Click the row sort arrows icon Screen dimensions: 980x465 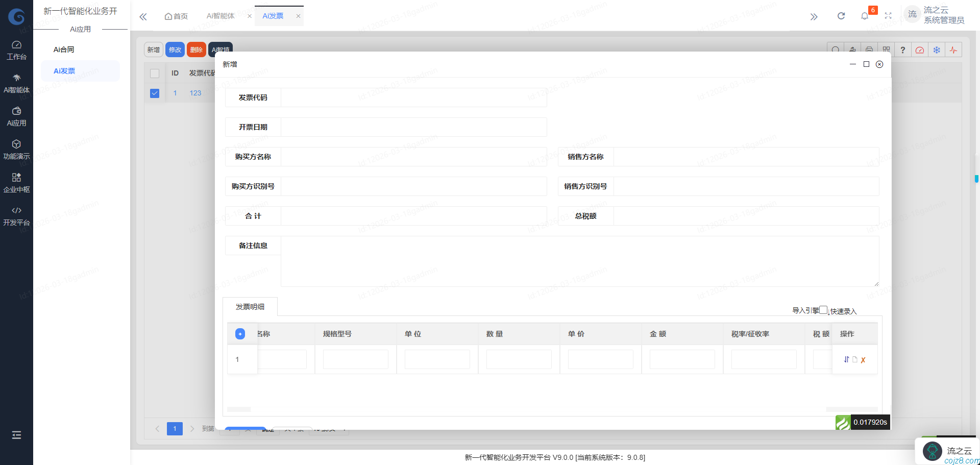(846, 359)
